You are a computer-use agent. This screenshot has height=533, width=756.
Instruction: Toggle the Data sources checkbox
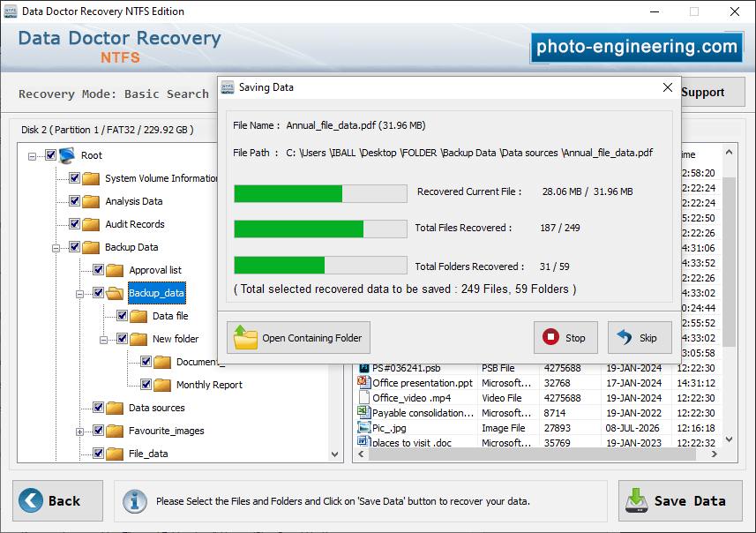[x=98, y=408]
